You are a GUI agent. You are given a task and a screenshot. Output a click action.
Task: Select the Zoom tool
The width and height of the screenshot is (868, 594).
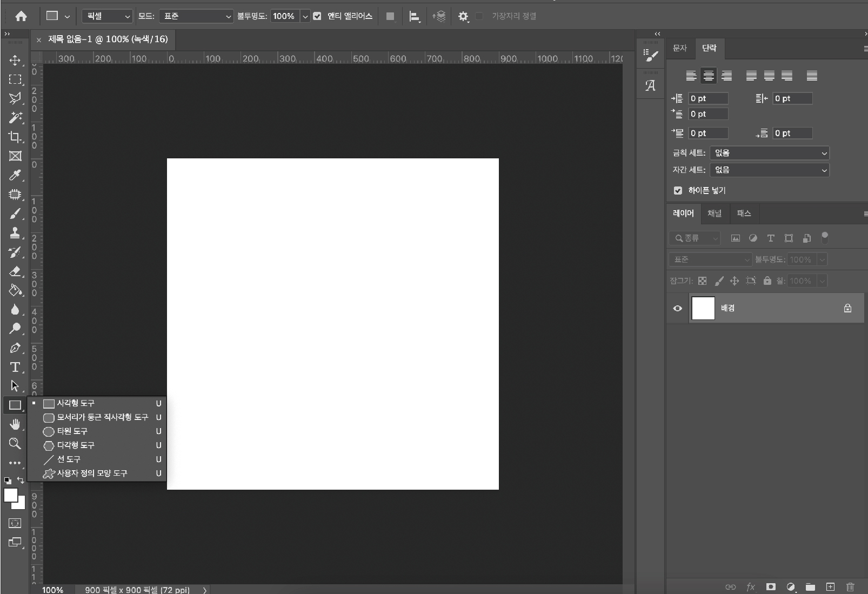15,444
